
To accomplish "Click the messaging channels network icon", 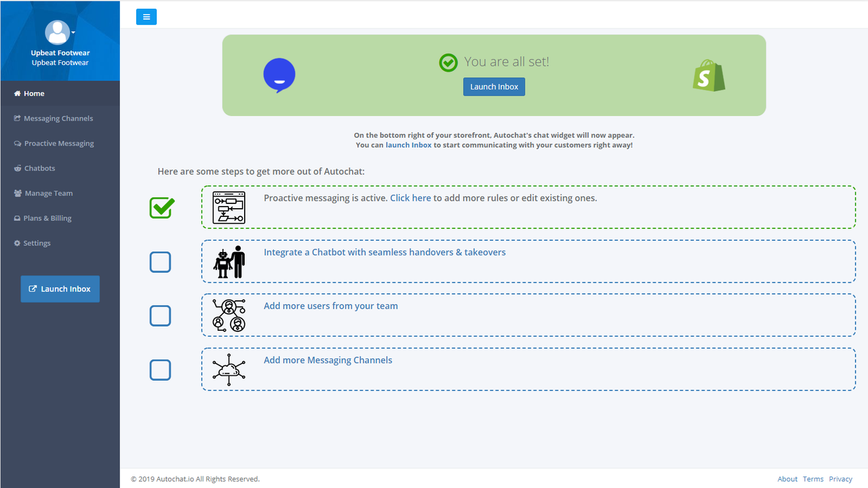I will click(229, 369).
